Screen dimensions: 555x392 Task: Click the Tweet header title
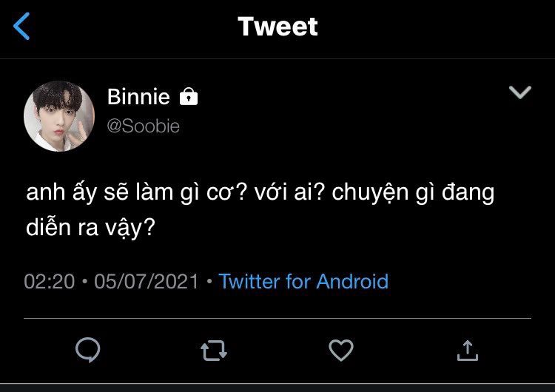pyautogui.click(x=277, y=27)
